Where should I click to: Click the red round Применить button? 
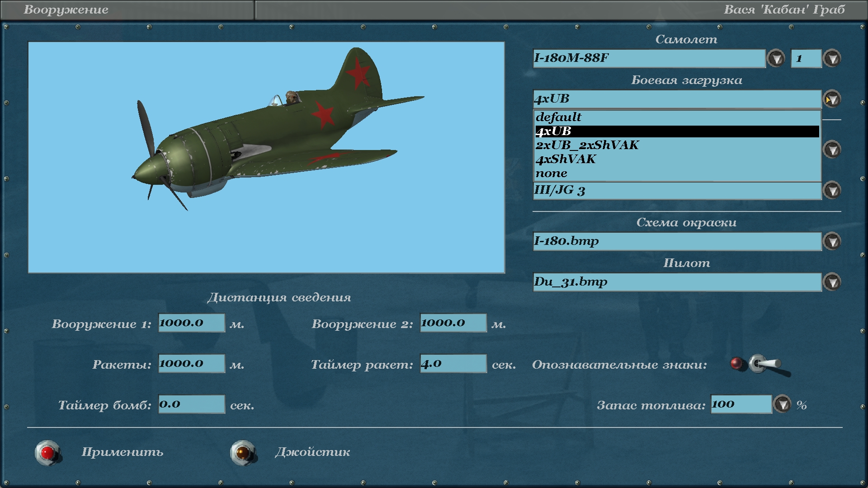coord(48,452)
